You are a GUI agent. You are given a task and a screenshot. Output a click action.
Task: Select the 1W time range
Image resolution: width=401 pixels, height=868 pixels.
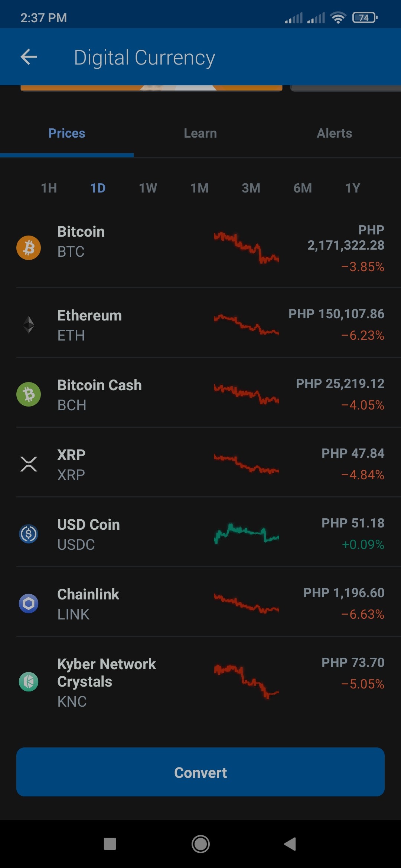coord(148,188)
